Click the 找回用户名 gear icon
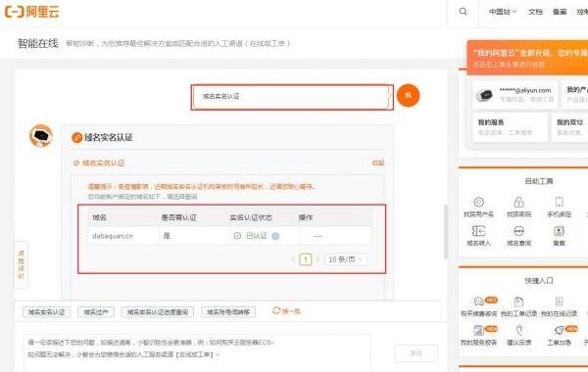The height and width of the screenshot is (372, 588). [478, 202]
